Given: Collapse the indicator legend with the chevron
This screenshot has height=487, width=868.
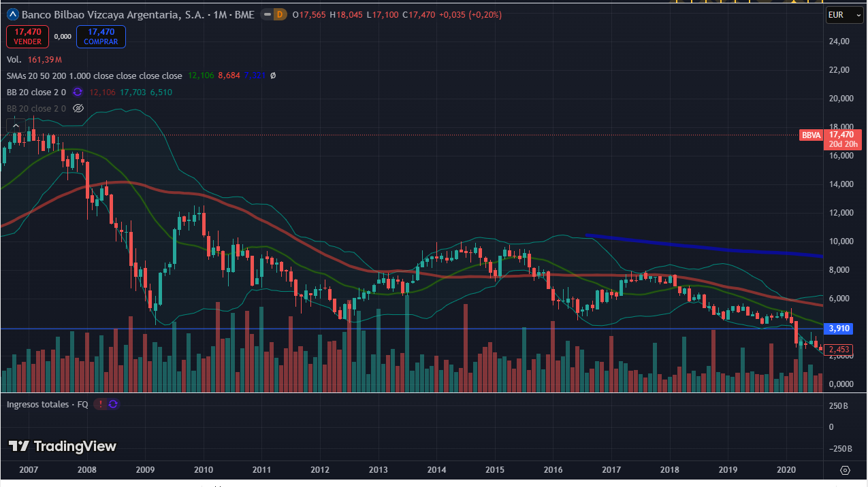Looking at the screenshot, I should coord(16,125).
